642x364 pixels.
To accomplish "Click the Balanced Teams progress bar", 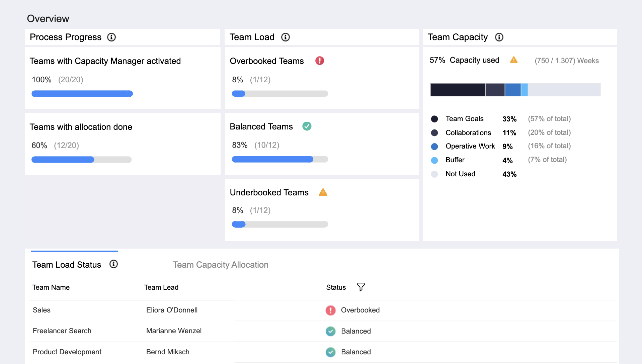I will coord(280,159).
